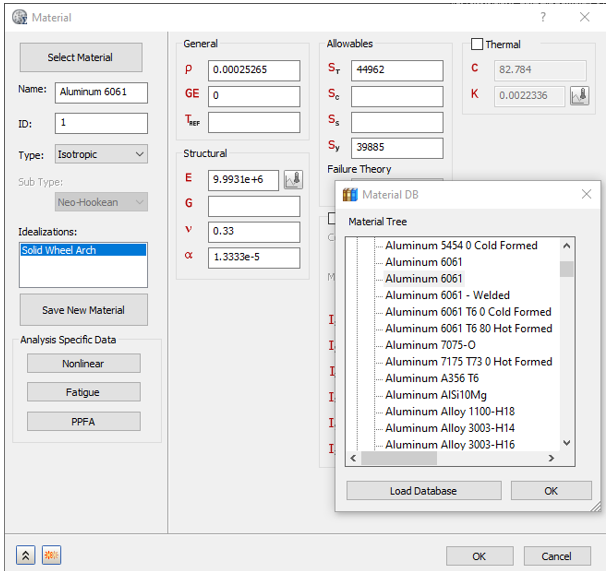
Task: Click Load Database button
Action: [424, 491]
